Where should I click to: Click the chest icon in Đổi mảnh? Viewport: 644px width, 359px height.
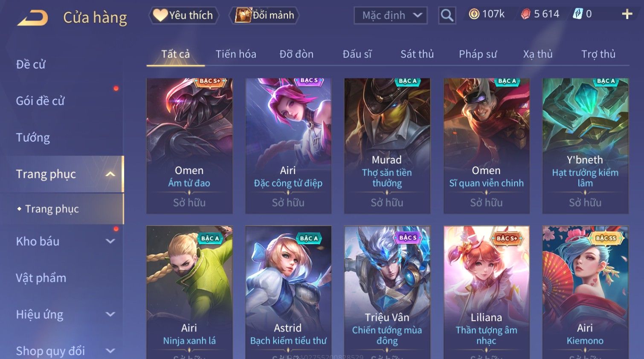[244, 15]
